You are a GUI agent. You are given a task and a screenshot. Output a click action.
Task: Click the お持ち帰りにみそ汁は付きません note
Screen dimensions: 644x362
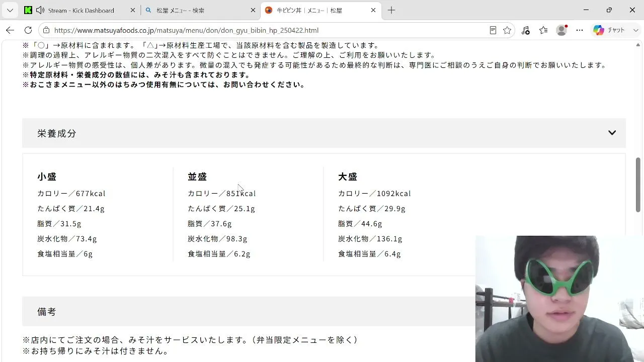[96, 351]
